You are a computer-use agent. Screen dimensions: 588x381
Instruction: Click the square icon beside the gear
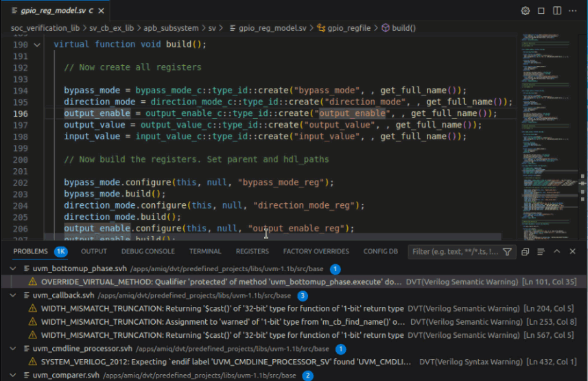(541, 11)
